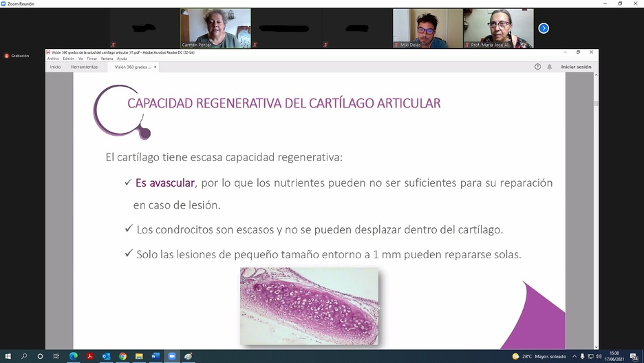The width and height of the screenshot is (644, 363).
Task: Click the microphone icon in system tray
Action: [x=582, y=356]
